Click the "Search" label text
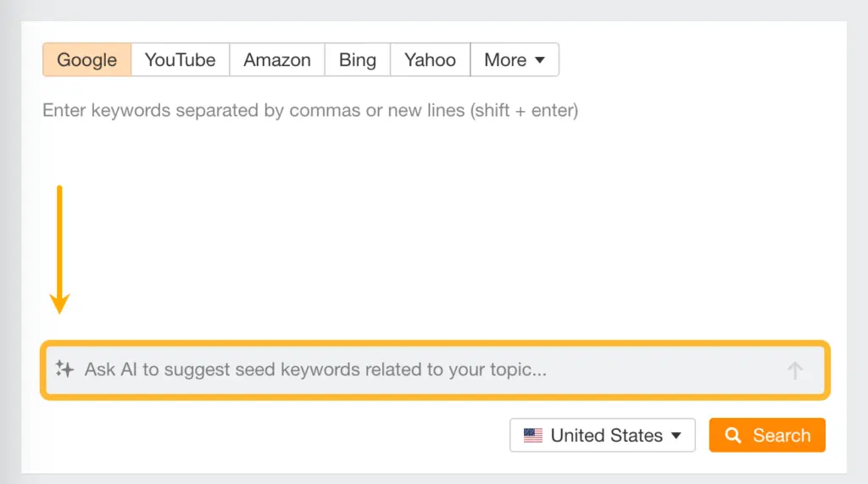Screen dimensions: 868x484 tap(782, 436)
